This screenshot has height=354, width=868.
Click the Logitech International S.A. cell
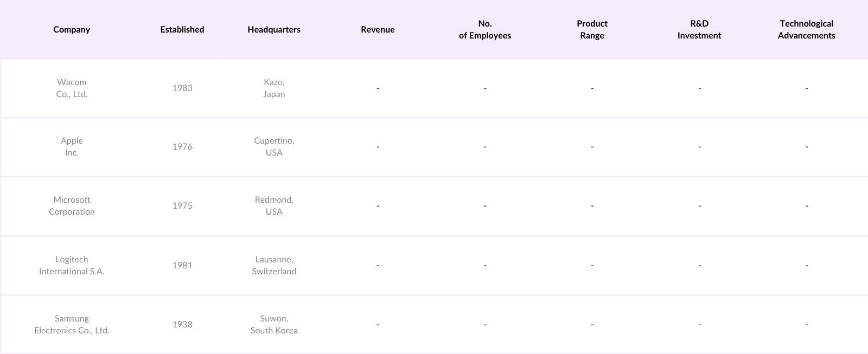click(72, 265)
